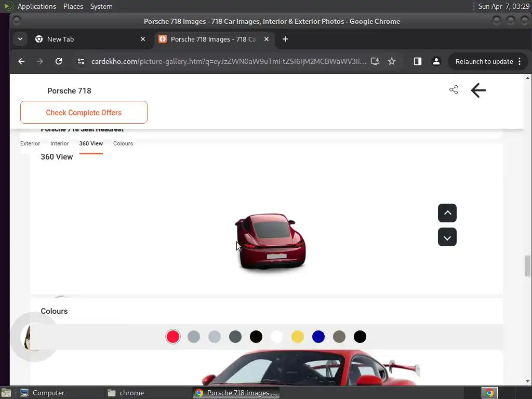Open the Chrome profile icon
Screen dimensions: 532x399
[x=436, y=61]
